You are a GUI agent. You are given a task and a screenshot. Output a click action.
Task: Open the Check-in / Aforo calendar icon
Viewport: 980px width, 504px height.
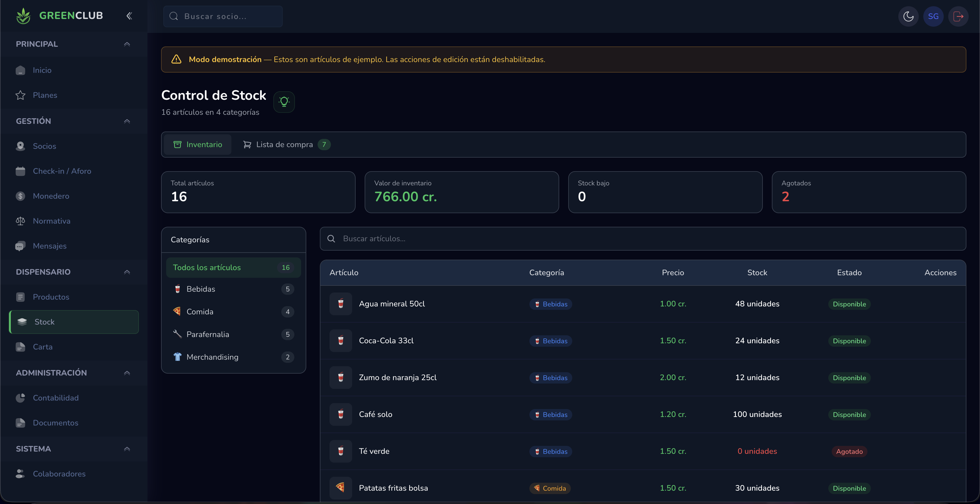[20, 171]
